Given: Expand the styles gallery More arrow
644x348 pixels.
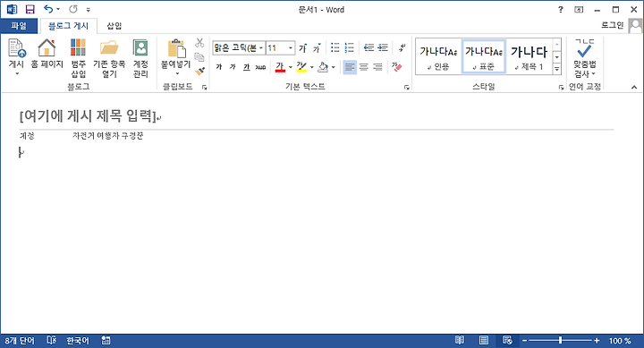Looking at the screenshot, I should 557,70.
